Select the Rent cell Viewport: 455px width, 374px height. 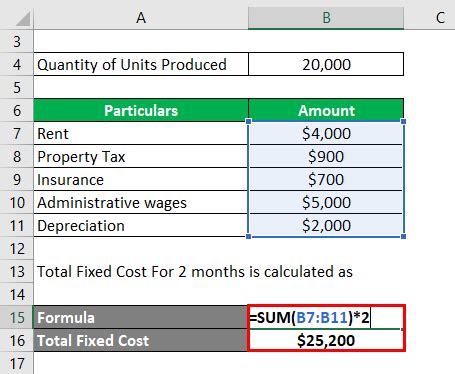(141, 134)
